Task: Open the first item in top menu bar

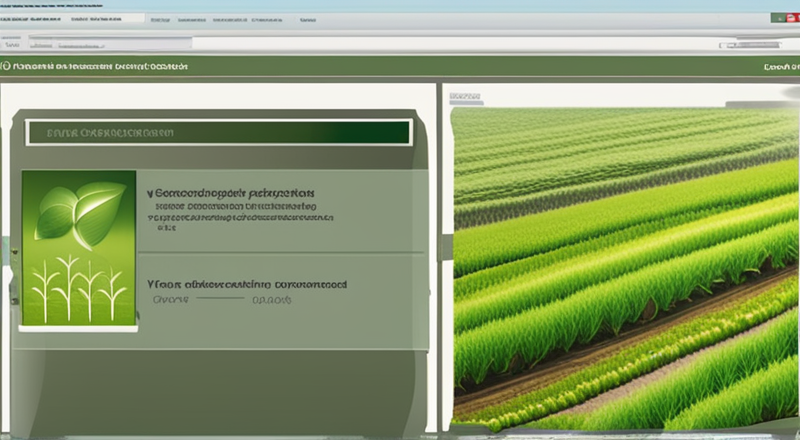Action: (160, 19)
